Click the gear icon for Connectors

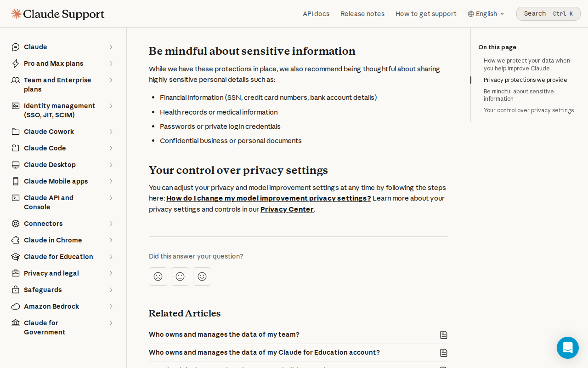pyautogui.click(x=16, y=224)
